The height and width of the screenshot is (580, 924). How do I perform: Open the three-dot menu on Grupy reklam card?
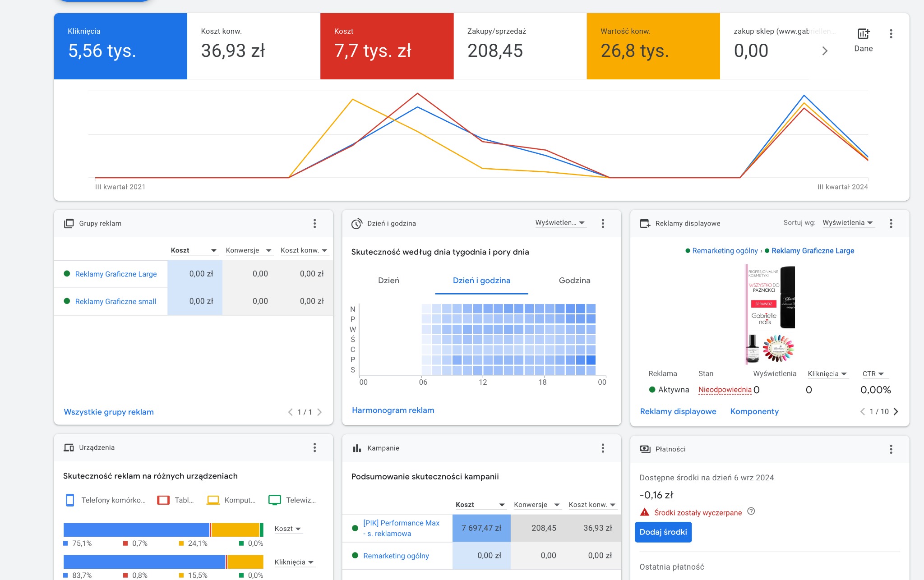tap(314, 223)
